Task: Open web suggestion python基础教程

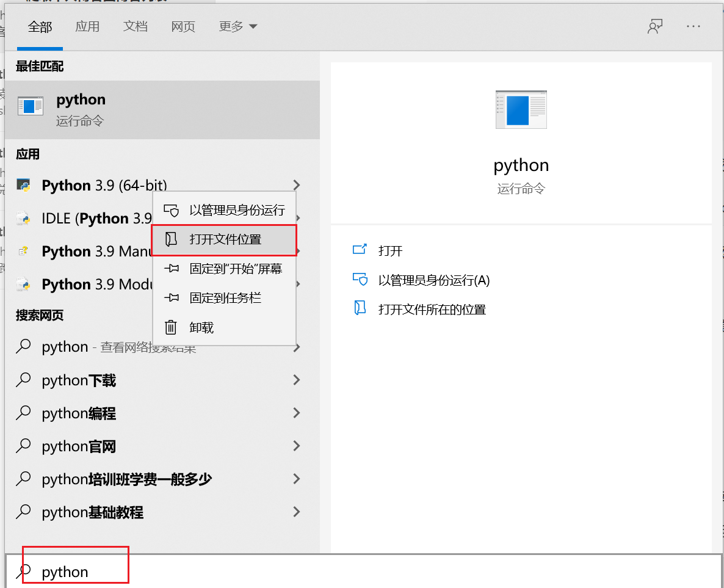Action: 93,513
